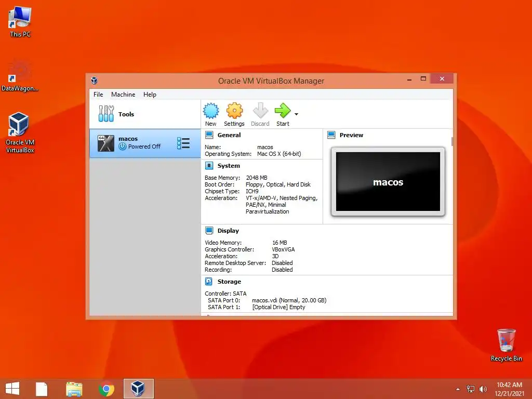This screenshot has height=399, width=532.
Task: Click the VirtualBox title bar cube icon
Action: pyautogui.click(x=95, y=81)
